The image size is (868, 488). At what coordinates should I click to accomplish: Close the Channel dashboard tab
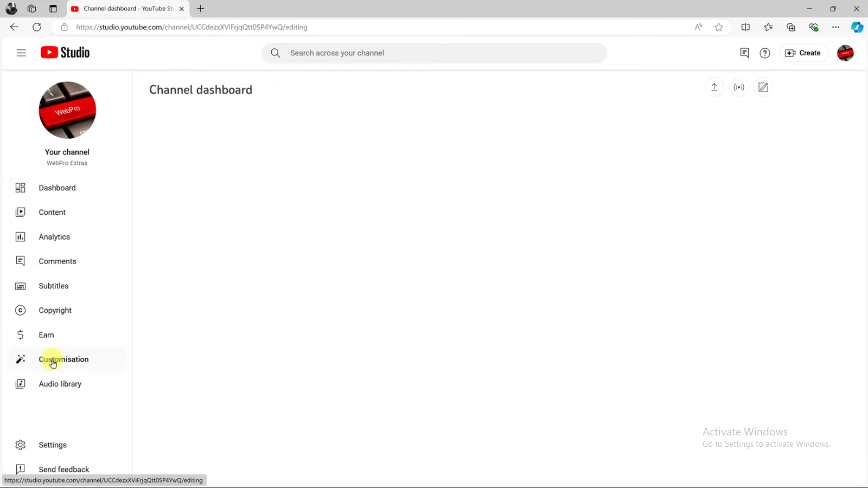(x=182, y=9)
